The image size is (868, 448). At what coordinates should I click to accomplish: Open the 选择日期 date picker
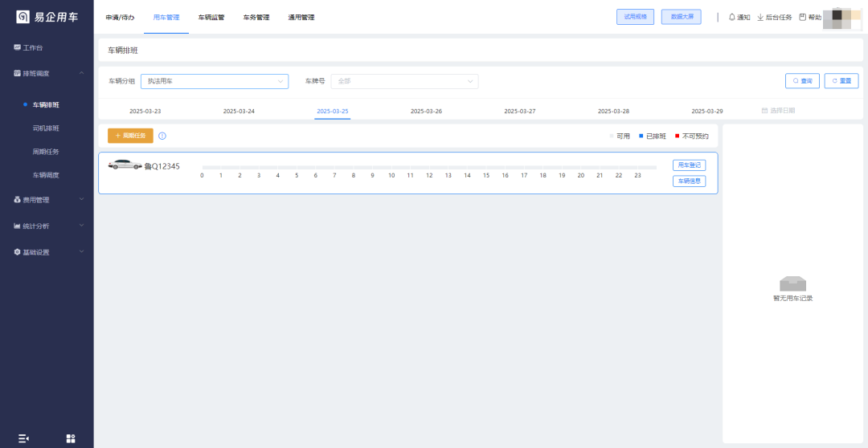point(778,111)
